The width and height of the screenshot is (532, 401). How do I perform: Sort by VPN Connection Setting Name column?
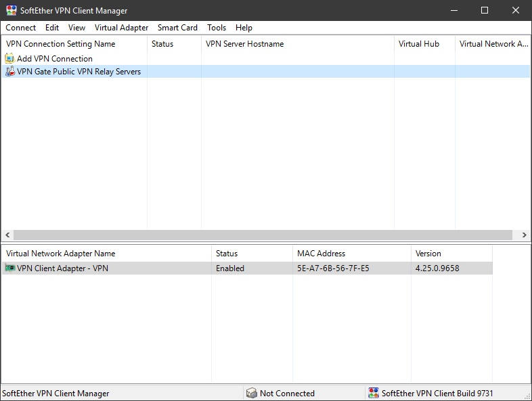[74, 44]
